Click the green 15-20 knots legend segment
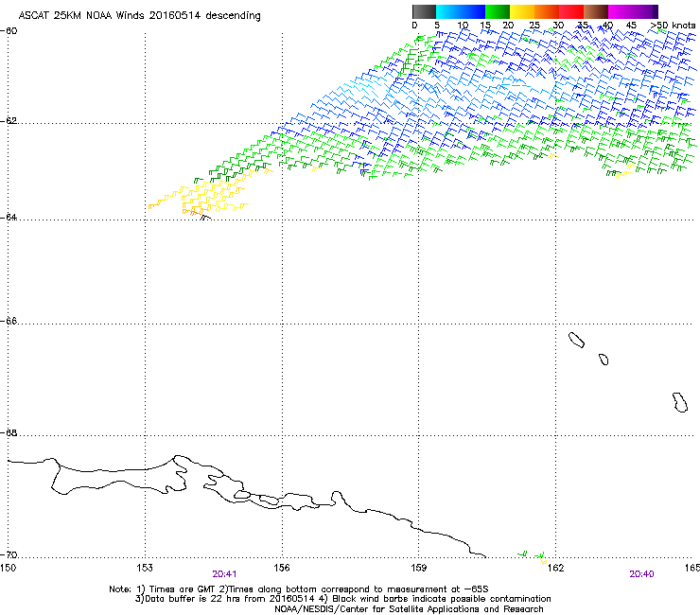This screenshot has height=615, width=700. tap(498, 11)
